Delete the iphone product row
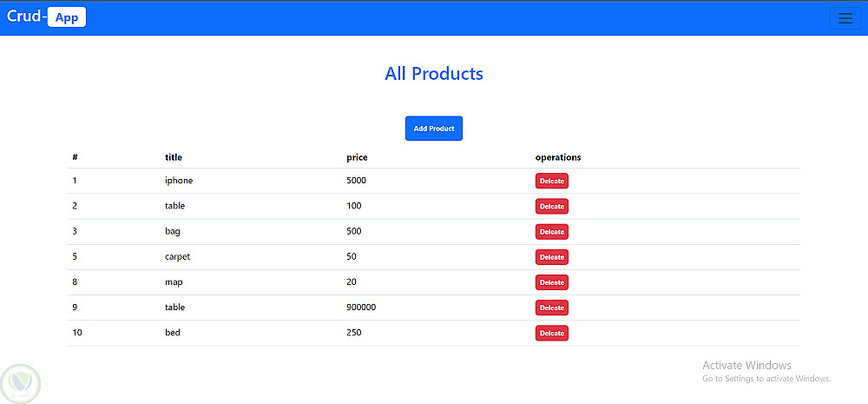This screenshot has height=404, width=868. pyautogui.click(x=551, y=181)
